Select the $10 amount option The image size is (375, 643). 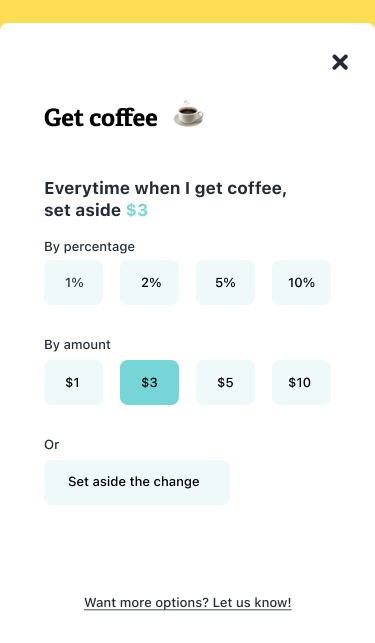pos(301,383)
